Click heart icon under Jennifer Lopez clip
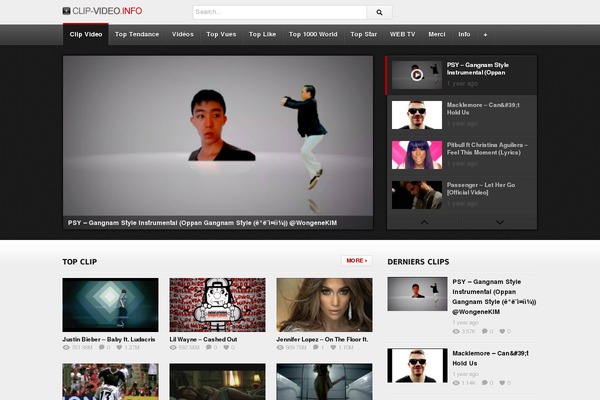The width and height of the screenshot is (600, 400). coord(333,348)
